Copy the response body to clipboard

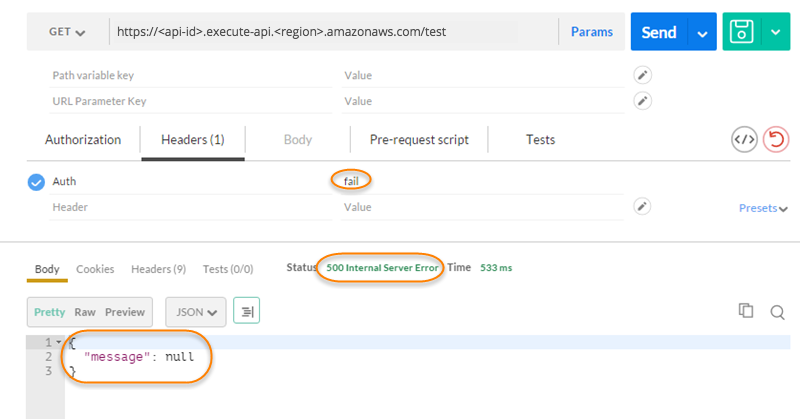(x=745, y=311)
